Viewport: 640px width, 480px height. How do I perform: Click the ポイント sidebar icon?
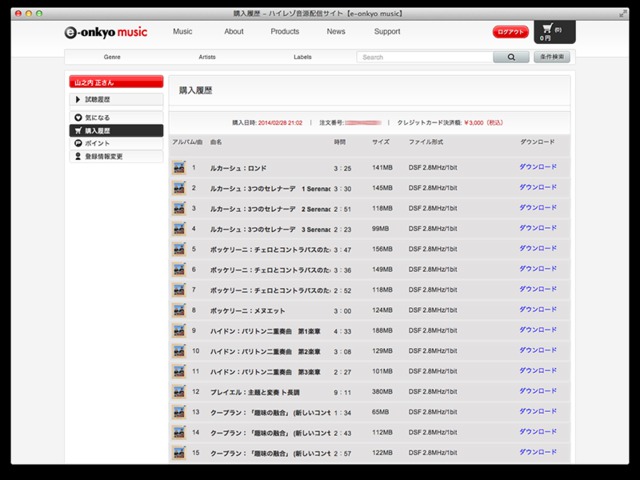[78, 144]
